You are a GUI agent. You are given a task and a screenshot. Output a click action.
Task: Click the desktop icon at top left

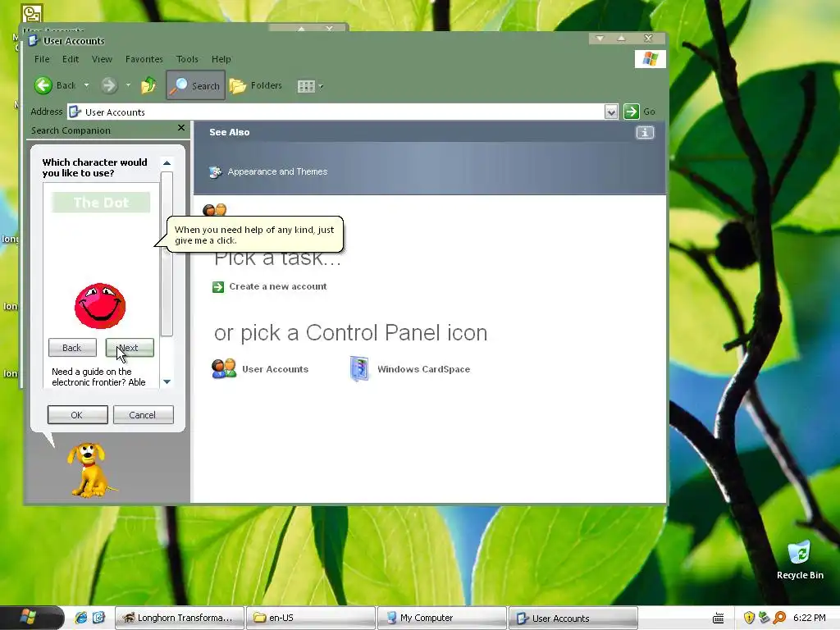click(x=32, y=13)
